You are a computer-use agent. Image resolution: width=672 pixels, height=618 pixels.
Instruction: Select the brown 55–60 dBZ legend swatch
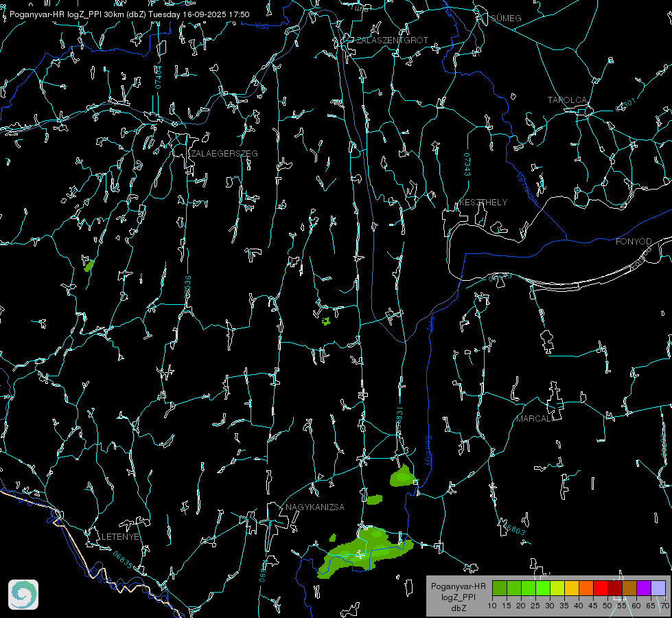(629, 588)
